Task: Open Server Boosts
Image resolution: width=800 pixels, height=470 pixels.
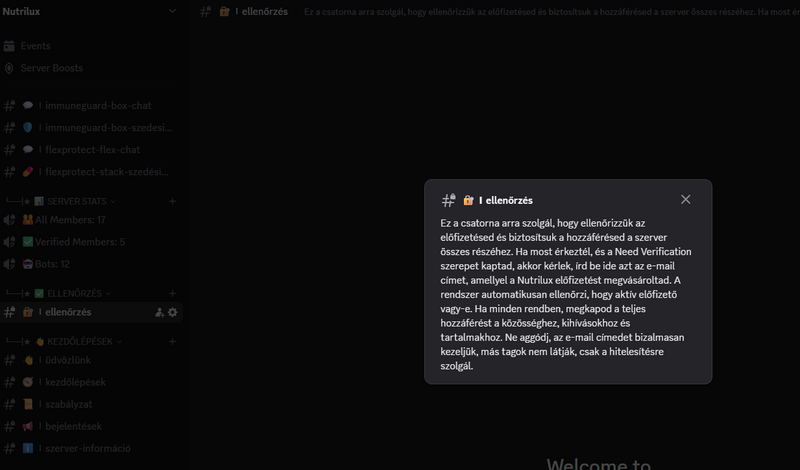Action: click(51, 68)
